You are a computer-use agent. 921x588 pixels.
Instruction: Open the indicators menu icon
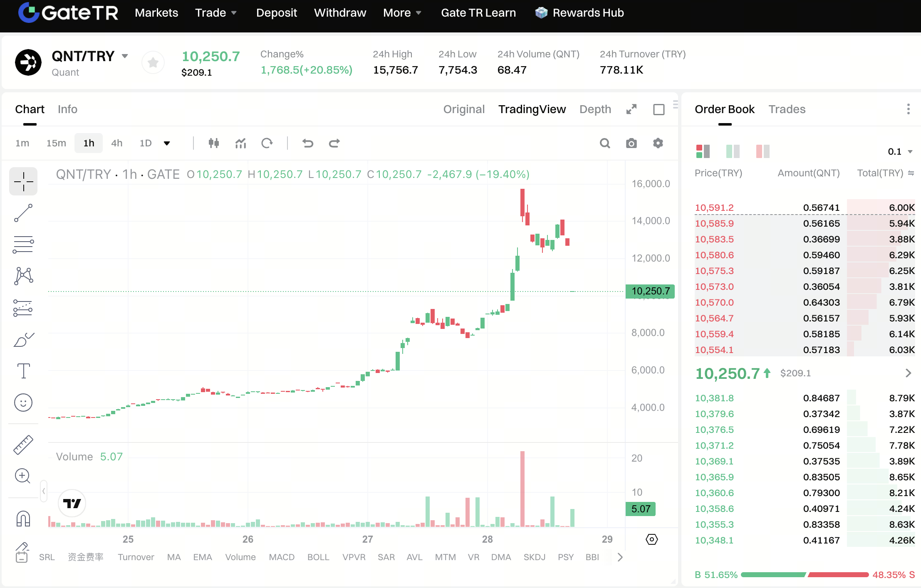pos(241,143)
